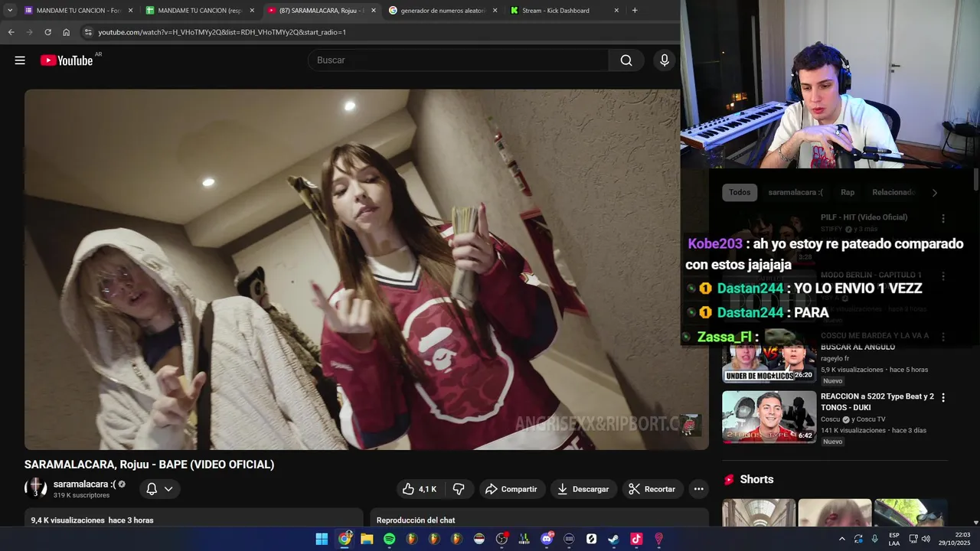Open REACCION a 5202 Type Beat thumbnail

[x=769, y=417]
